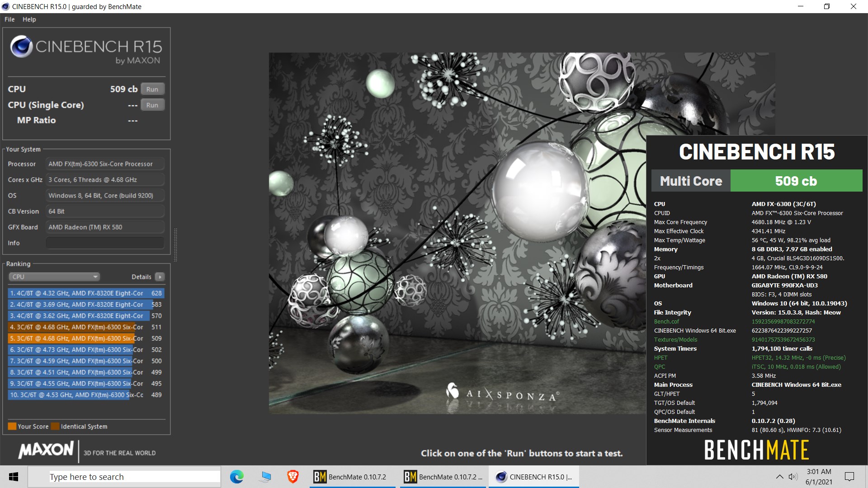Switch to first BenchMate 0.10.7.2 window
The image size is (868, 488).
pos(352,477)
